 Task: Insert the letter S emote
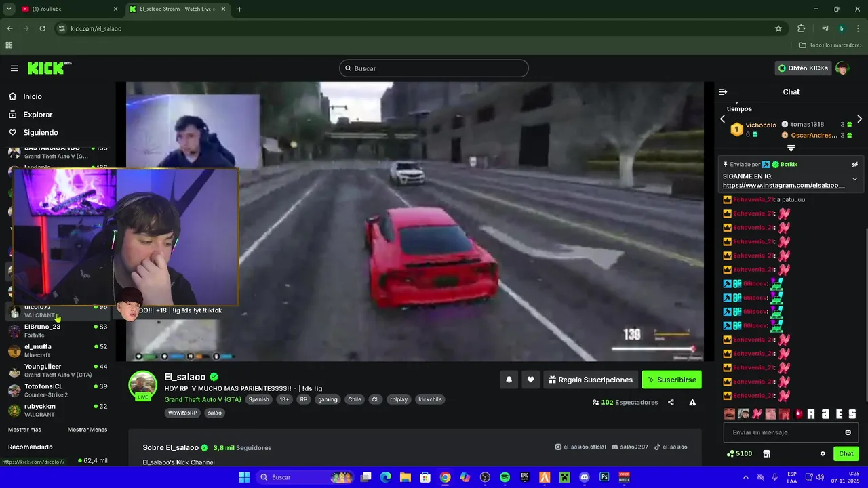click(x=852, y=413)
